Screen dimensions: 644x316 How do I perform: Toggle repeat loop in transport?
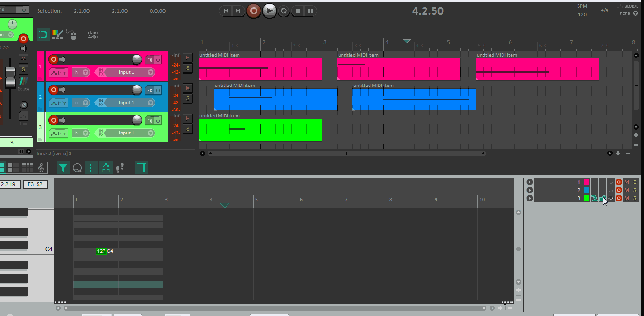tap(284, 10)
